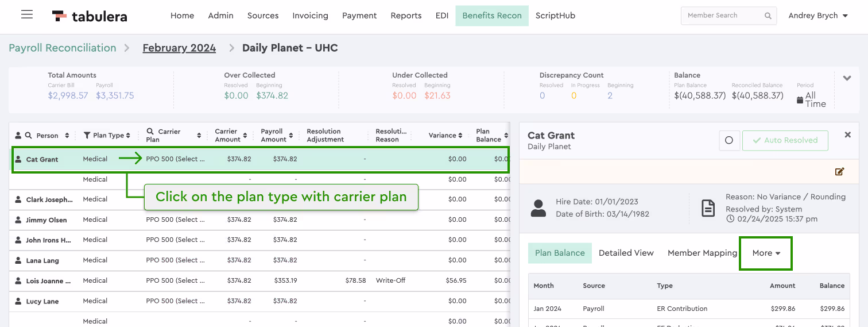Click the document icon beside Reason
868x327 pixels.
[708, 208]
